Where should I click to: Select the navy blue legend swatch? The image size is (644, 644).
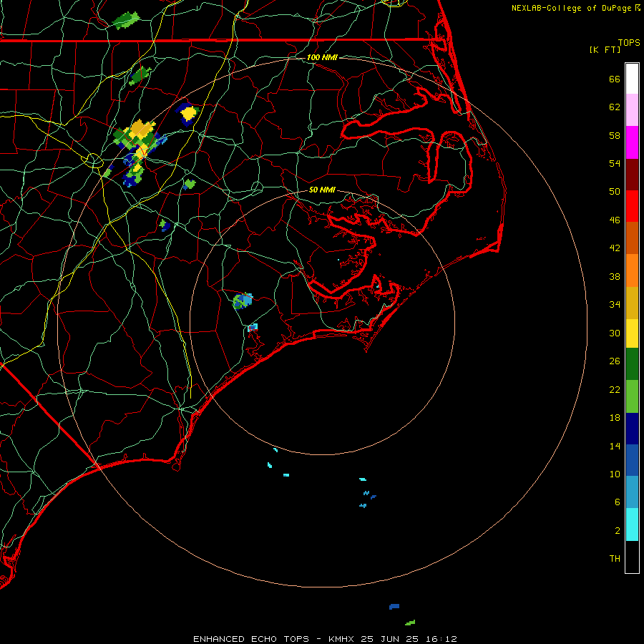click(632, 429)
